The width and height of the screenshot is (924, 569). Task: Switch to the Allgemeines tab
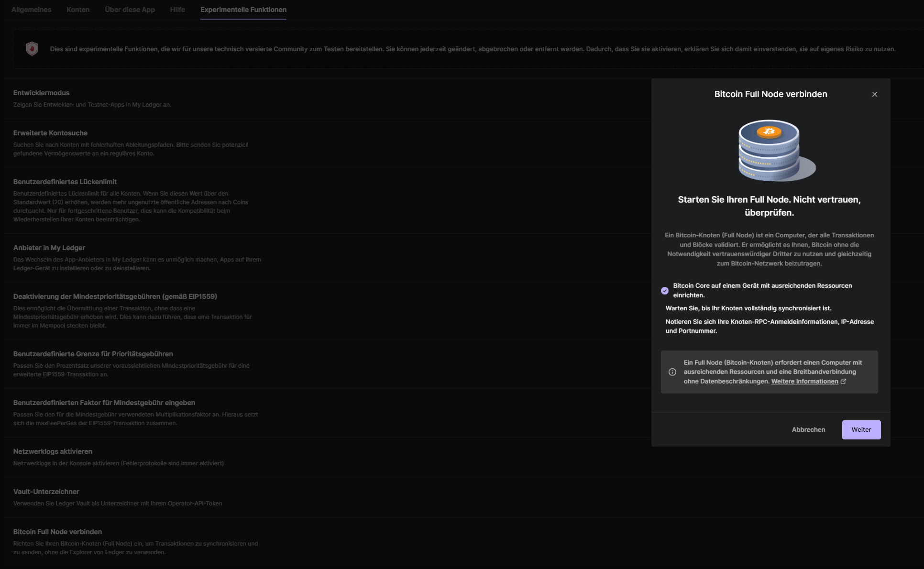coord(31,10)
